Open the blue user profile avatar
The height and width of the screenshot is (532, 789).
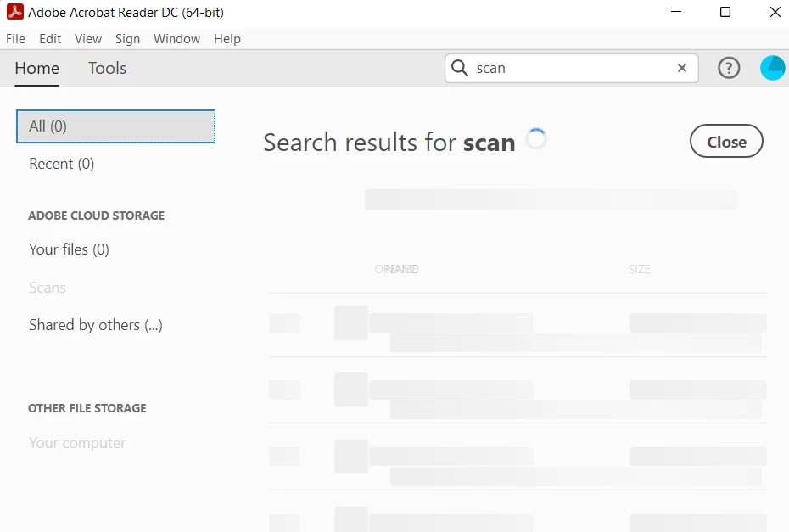pos(772,68)
